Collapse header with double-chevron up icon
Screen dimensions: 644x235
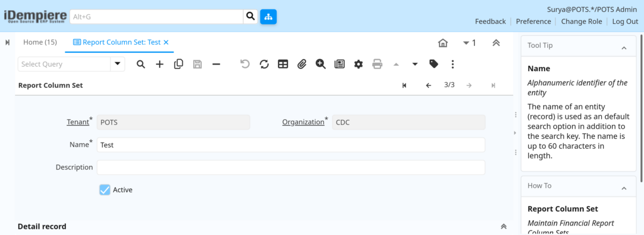pyautogui.click(x=496, y=43)
